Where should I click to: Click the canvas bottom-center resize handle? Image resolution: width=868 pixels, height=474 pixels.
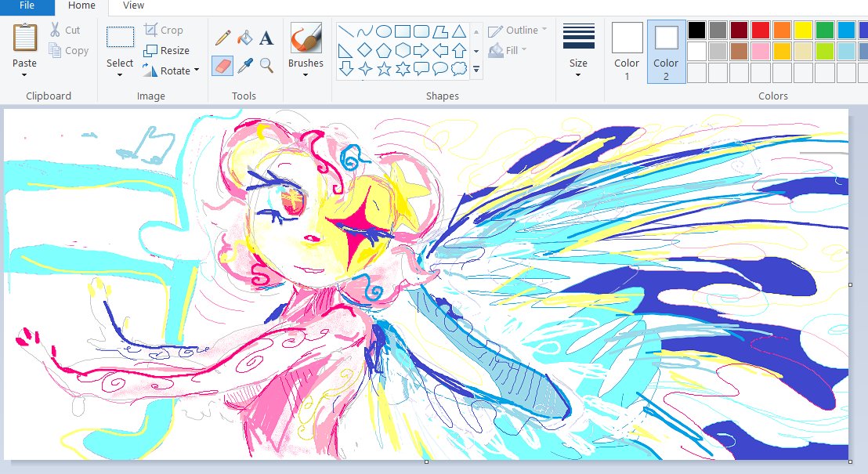pyautogui.click(x=426, y=461)
